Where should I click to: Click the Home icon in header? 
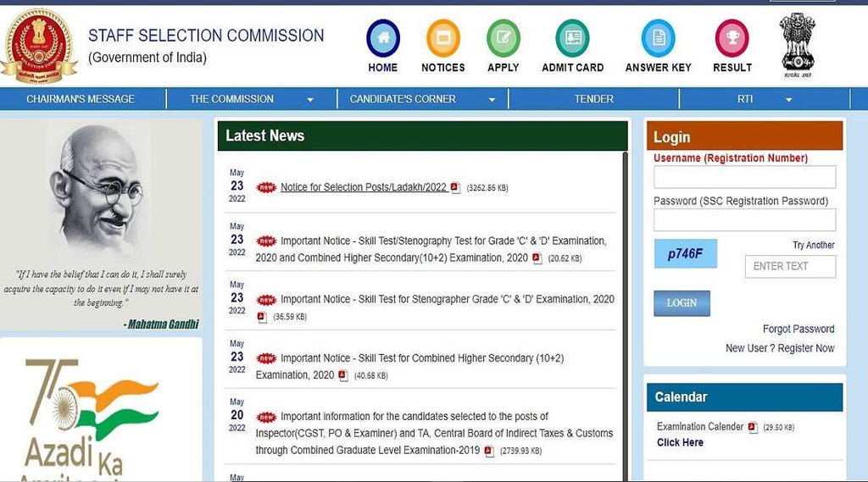pyautogui.click(x=383, y=39)
